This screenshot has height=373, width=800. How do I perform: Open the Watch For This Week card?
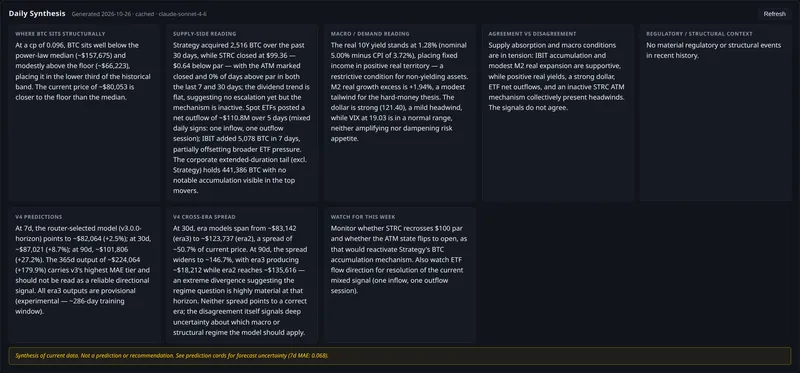399,275
